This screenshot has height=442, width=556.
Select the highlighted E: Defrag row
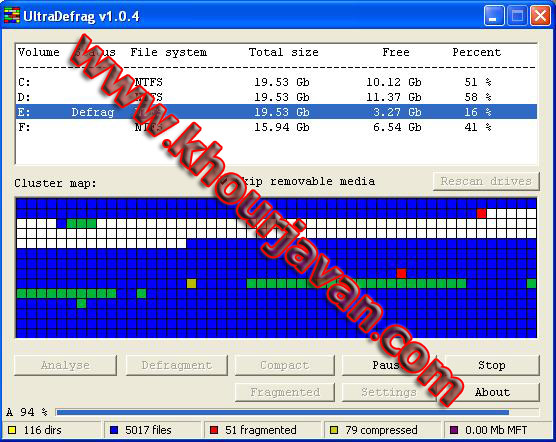click(x=276, y=112)
